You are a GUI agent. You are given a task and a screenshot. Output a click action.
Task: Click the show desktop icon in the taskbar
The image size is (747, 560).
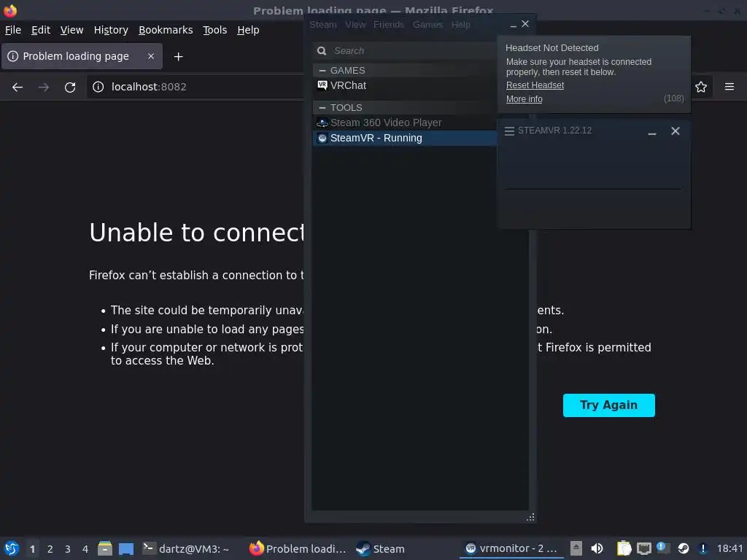point(125,548)
